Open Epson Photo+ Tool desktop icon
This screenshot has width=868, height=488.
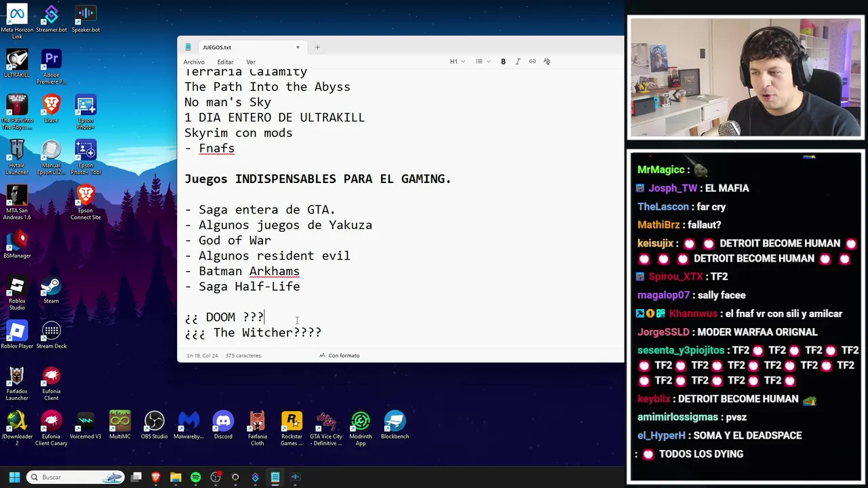85,157
